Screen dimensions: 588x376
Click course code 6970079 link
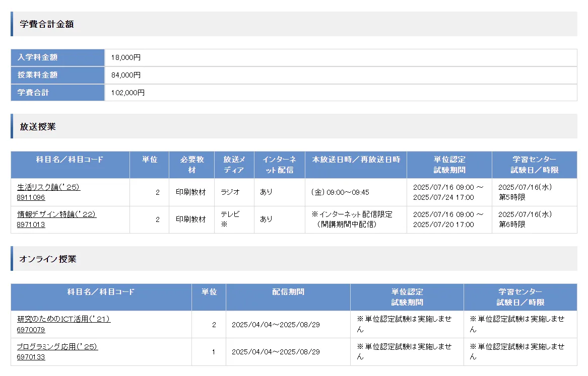pyautogui.click(x=31, y=330)
